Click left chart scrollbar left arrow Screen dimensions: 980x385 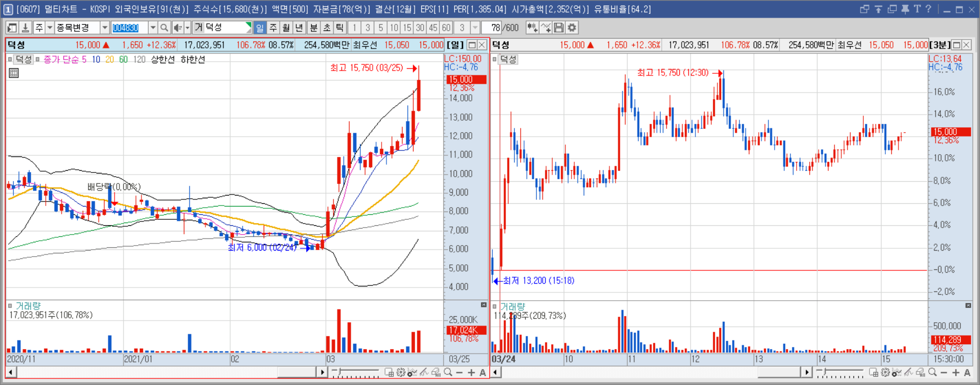[11, 373]
